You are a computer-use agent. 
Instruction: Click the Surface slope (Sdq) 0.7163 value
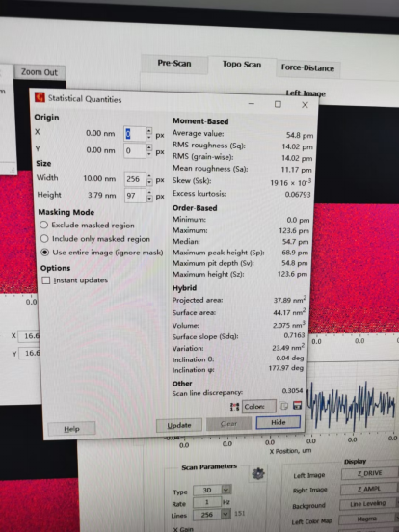pos(294,335)
